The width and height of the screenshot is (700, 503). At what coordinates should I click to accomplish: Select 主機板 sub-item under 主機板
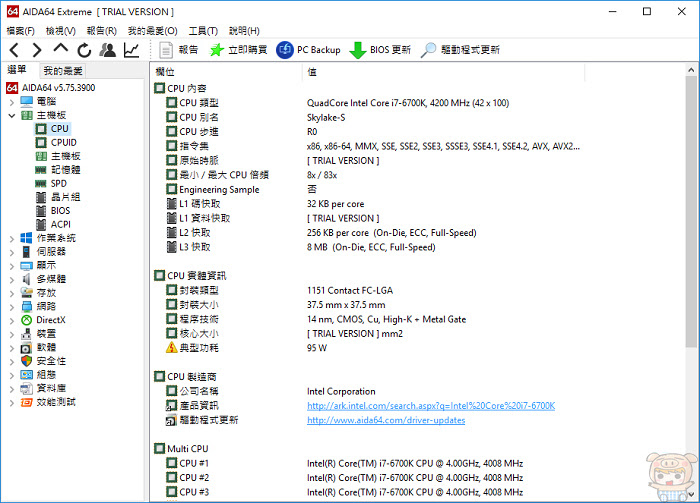[x=58, y=156]
